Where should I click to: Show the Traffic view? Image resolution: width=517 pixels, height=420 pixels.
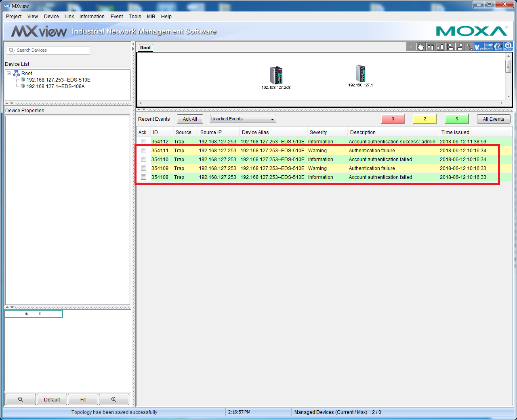coord(498,46)
